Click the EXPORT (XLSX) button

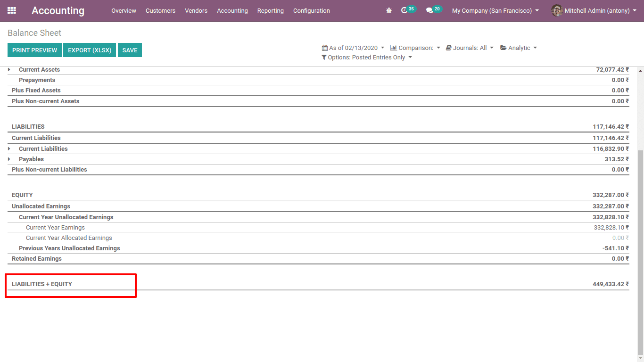(90, 50)
